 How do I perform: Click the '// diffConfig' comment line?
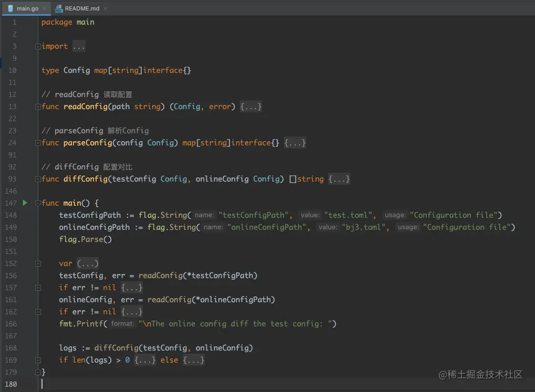(87, 167)
